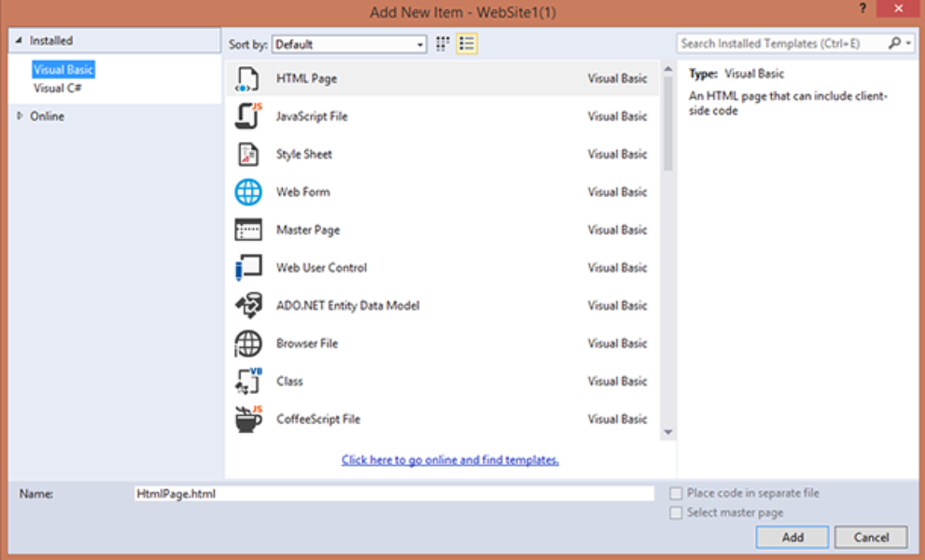
Task: Switch to medium icons list view
Action: (467, 44)
